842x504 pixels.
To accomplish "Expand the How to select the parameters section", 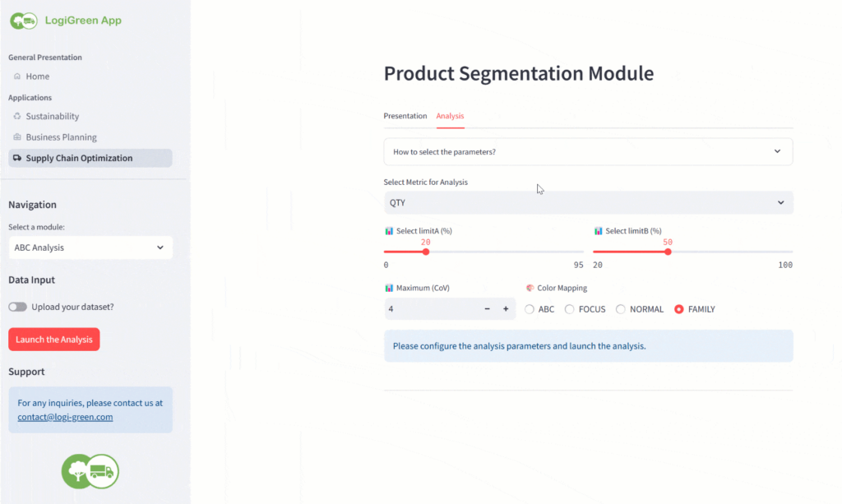I will [588, 152].
